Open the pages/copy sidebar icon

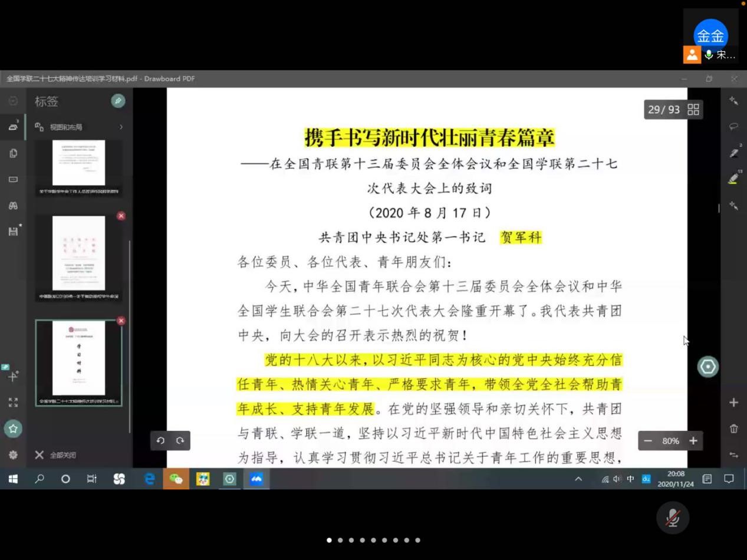13,153
